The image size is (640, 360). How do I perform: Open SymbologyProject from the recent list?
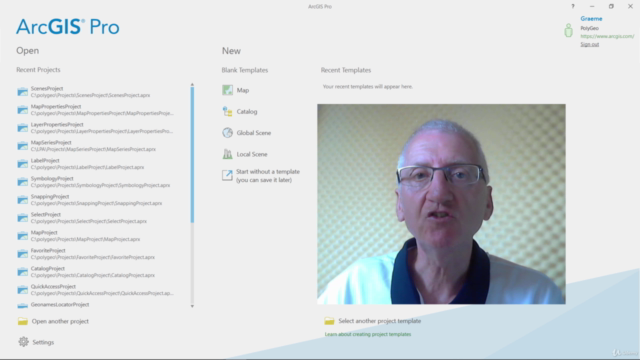pos(96,182)
